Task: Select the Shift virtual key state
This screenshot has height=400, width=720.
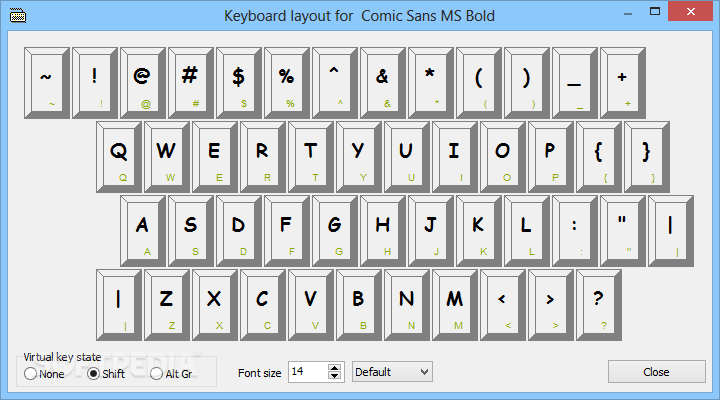Action: (x=106, y=374)
